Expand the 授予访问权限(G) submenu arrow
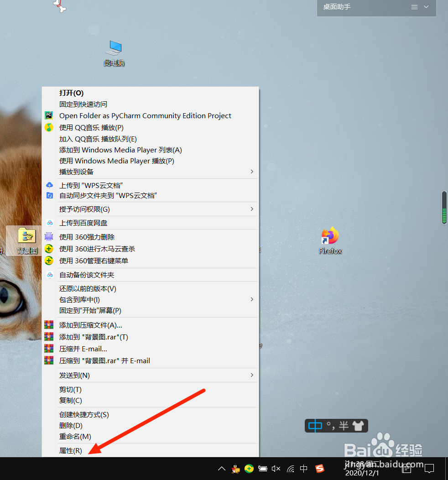 252,209
